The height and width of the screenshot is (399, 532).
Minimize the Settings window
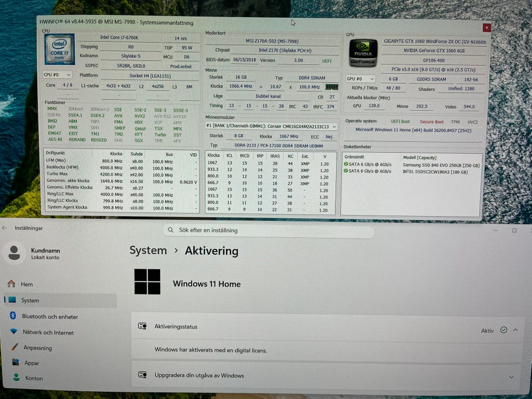495,230
